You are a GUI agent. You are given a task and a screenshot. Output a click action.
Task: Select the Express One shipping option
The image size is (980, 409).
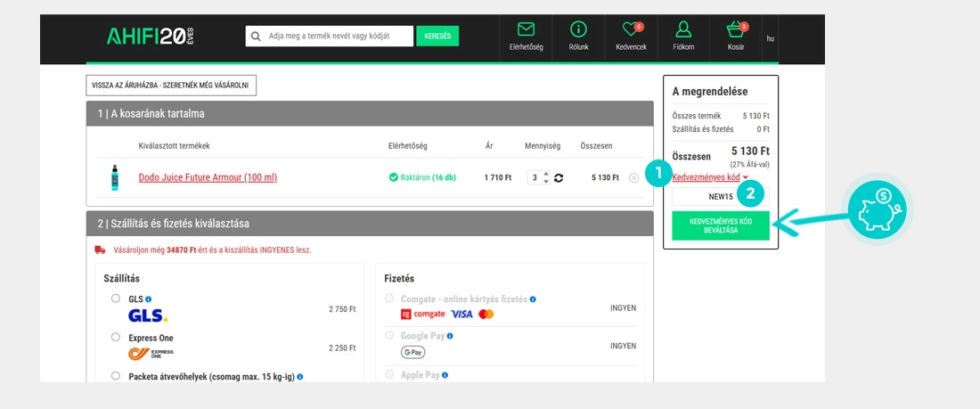pos(116,337)
